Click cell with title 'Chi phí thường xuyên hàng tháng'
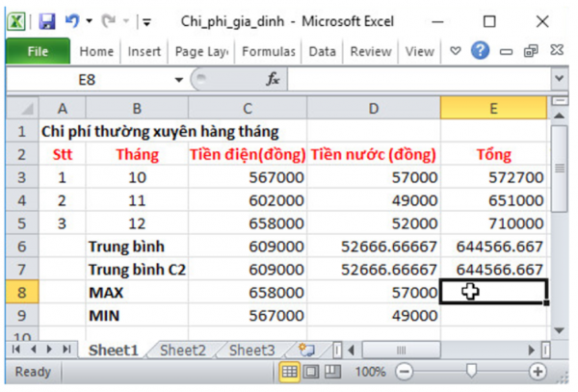Viewport: 578px width, 392px height. click(160, 132)
